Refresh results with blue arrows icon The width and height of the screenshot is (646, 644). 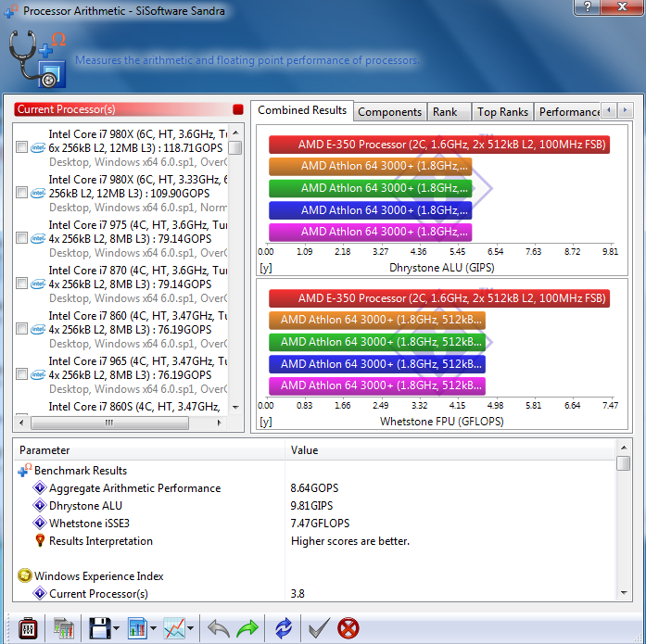pyautogui.click(x=283, y=628)
